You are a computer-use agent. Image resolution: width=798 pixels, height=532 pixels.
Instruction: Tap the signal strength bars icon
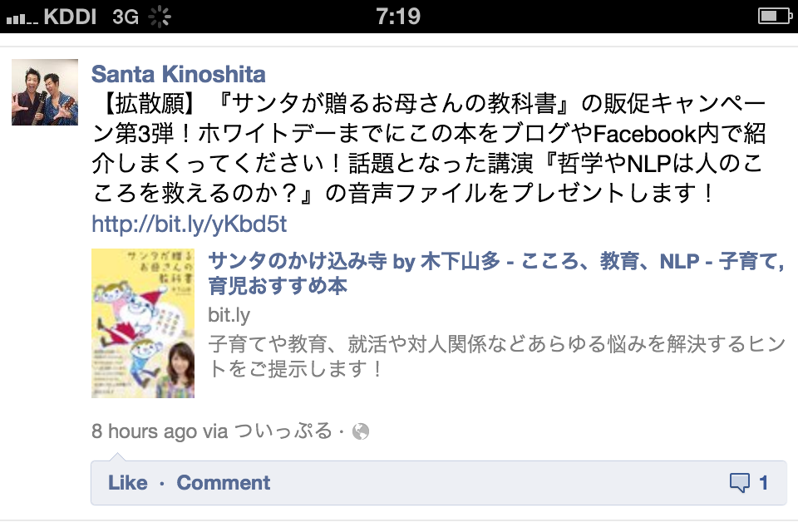pos(22,19)
